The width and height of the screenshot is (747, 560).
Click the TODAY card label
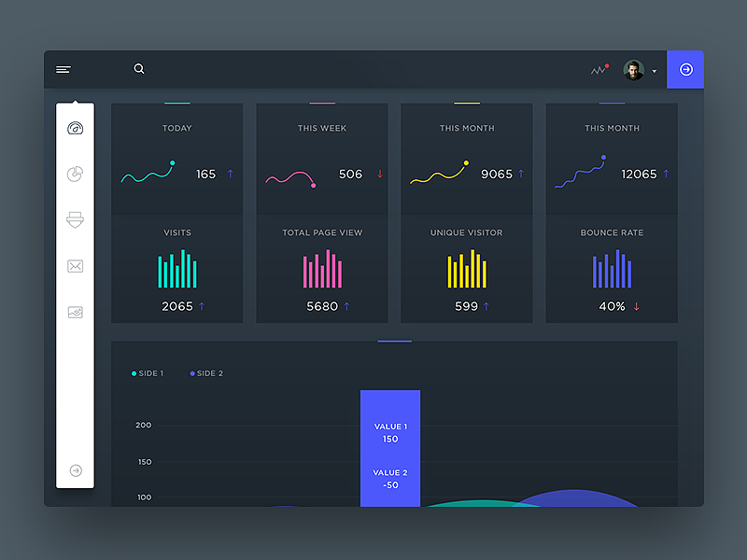coord(177,128)
